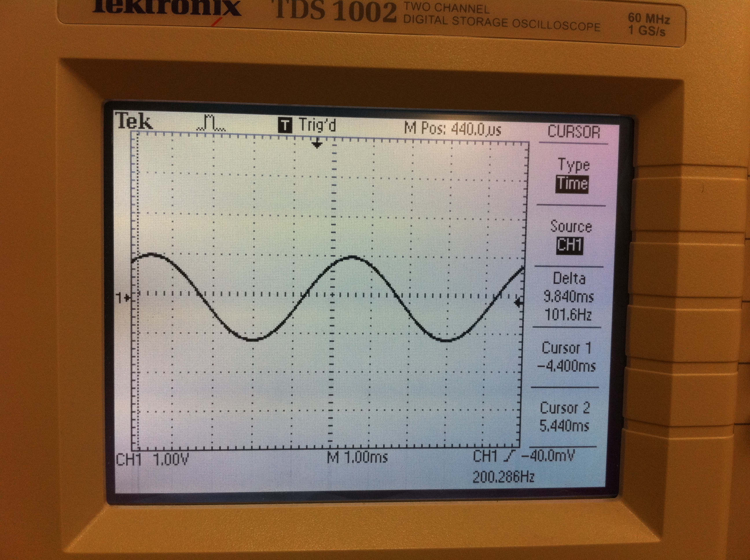This screenshot has height=560, width=750.
Task: Click the 200.286Hz trigger frequency readout
Action: pyautogui.click(x=503, y=477)
